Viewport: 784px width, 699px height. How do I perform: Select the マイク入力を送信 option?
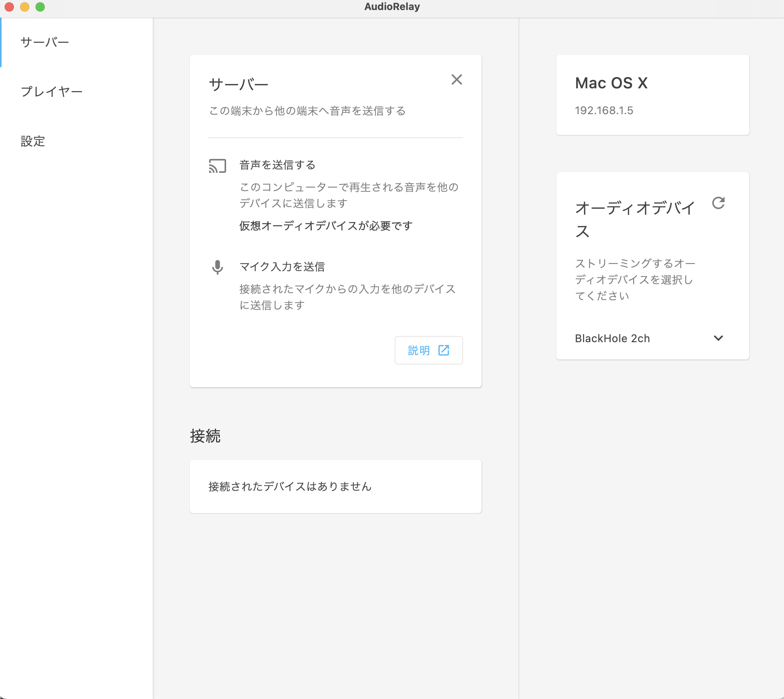tap(282, 267)
